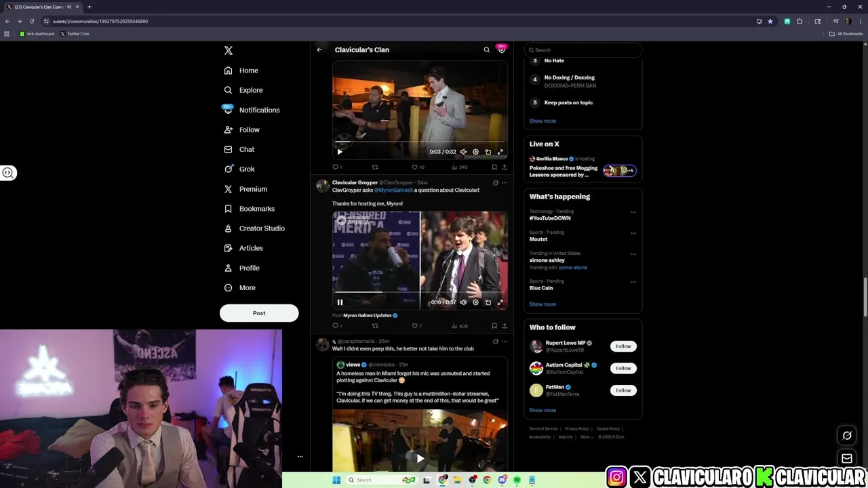The width and height of the screenshot is (868, 488).
Task: Pop out picture-in-picture on 0:57 video
Action: click(488, 302)
